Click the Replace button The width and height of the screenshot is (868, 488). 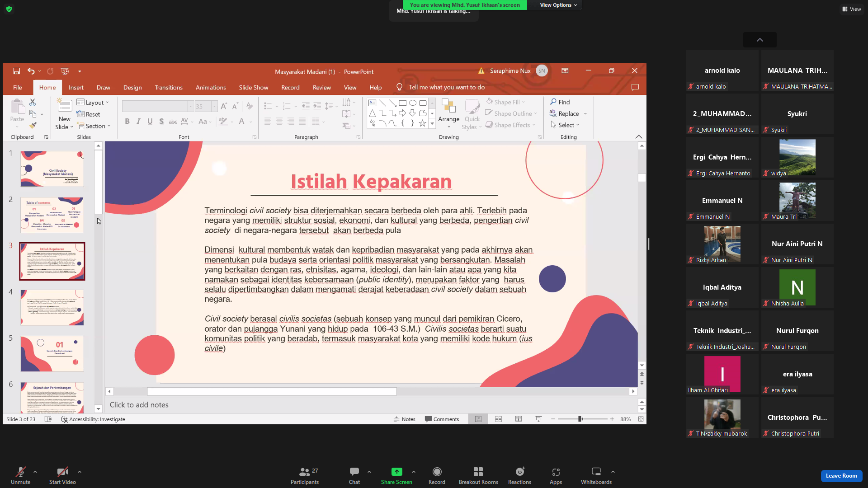click(x=565, y=113)
